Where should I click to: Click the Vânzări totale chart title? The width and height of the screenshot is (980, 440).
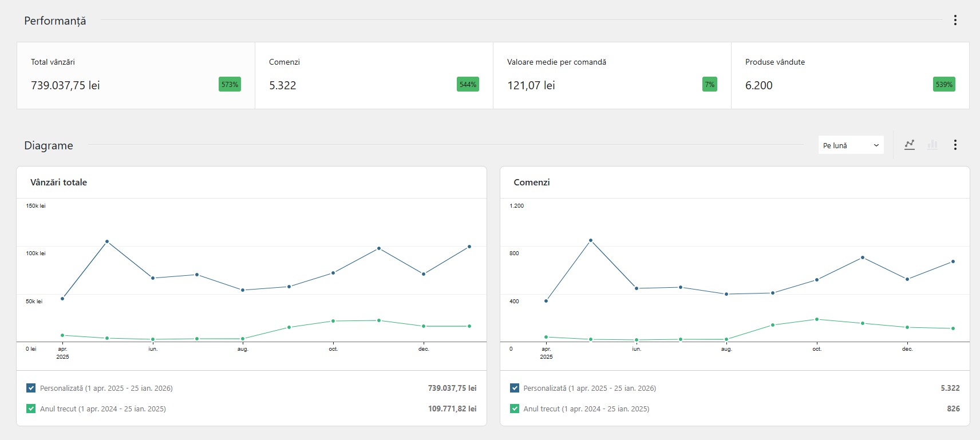[x=58, y=183]
